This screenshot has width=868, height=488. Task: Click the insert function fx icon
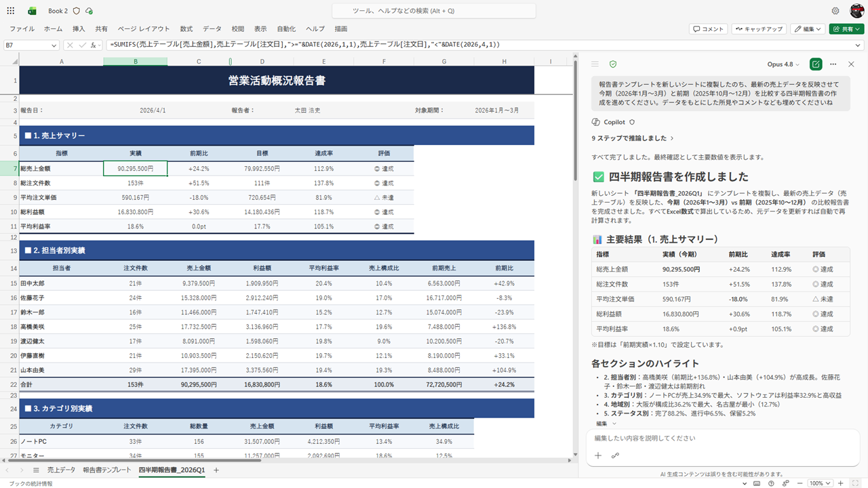[x=93, y=45]
